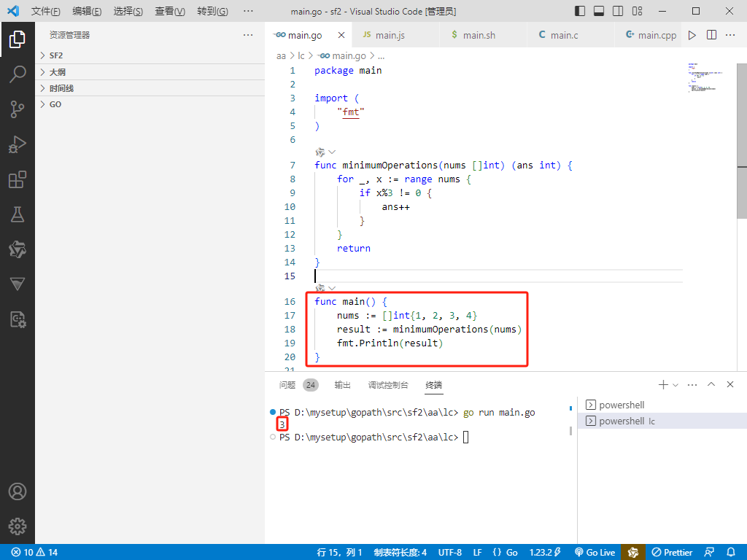Click the editor vertical scrollbar
The height and width of the screenshot is (560, 747).
tap(742, 141)
